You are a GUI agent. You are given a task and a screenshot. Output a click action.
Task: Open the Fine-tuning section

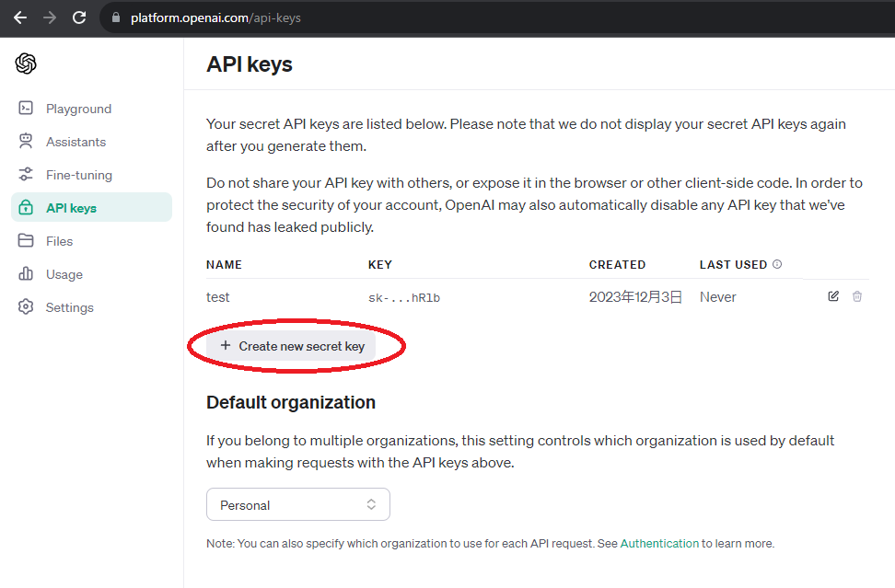[79, 174]
